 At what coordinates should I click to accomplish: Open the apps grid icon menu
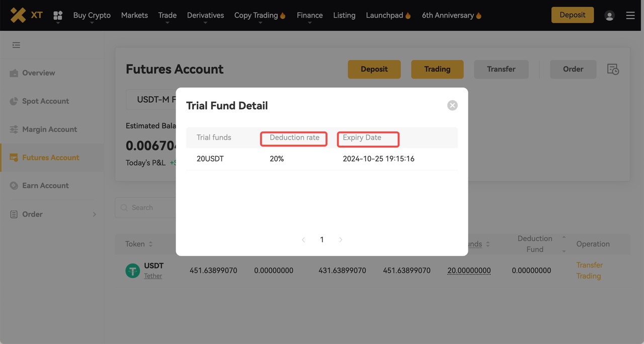click(58, 16)
